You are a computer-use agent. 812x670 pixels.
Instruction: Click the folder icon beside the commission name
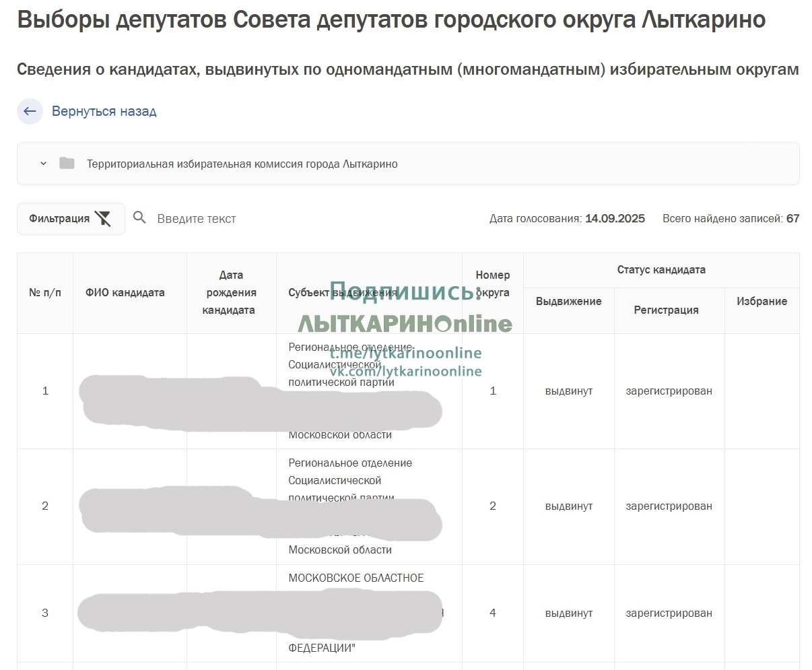click(67, 164)
